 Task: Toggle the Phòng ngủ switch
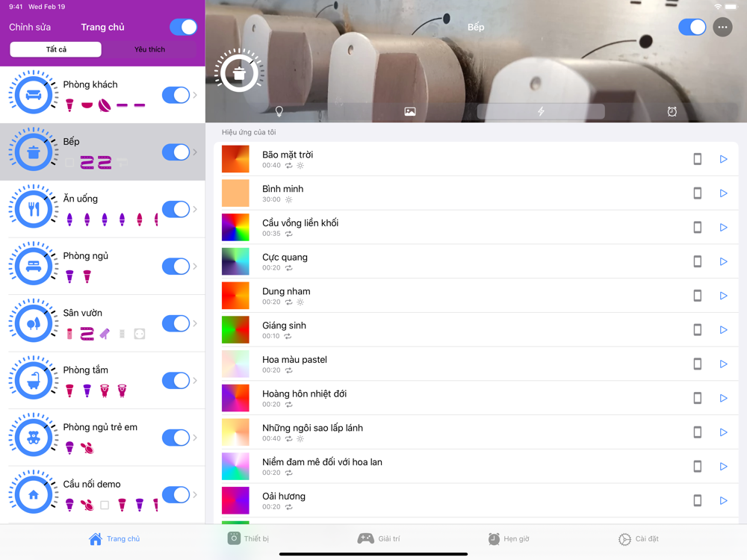point(176,267)
